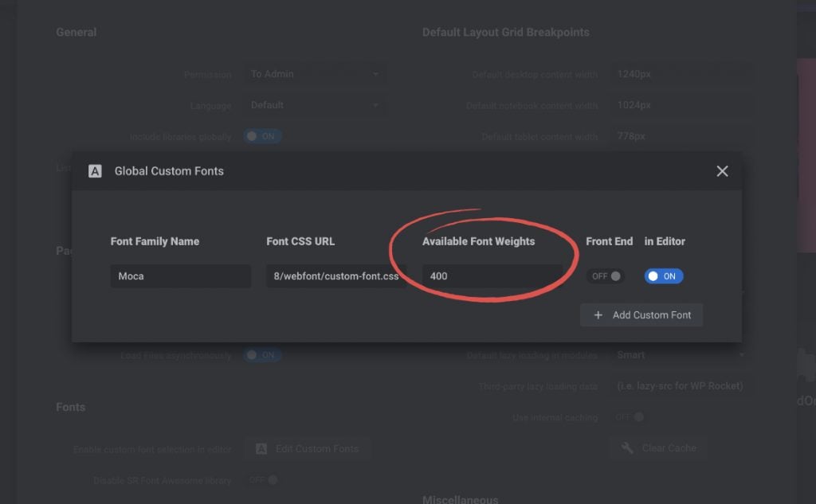Open the Language dropdown set to Default

[x=315, y=104]
